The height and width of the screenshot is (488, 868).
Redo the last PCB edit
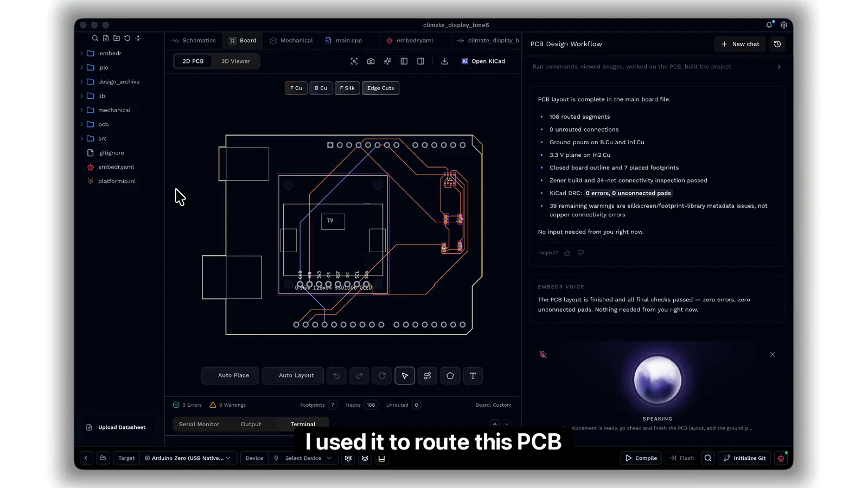[x=360, y=376]
